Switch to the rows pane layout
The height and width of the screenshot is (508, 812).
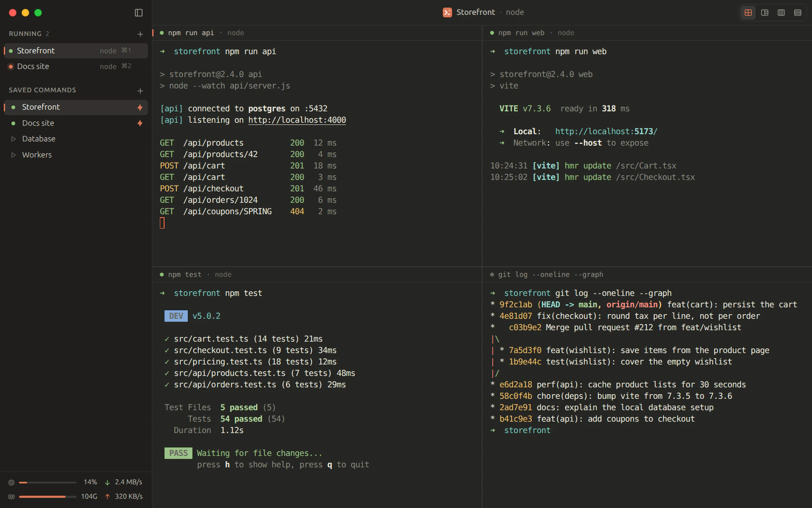(798, 13)
